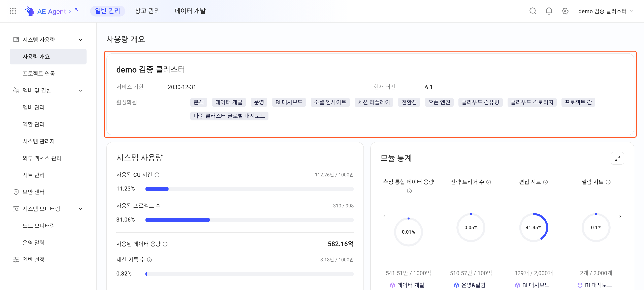Click info icon next to 전략 트리거 수
This screenshot has width=644, height=290.
click(x=488, y=182)
